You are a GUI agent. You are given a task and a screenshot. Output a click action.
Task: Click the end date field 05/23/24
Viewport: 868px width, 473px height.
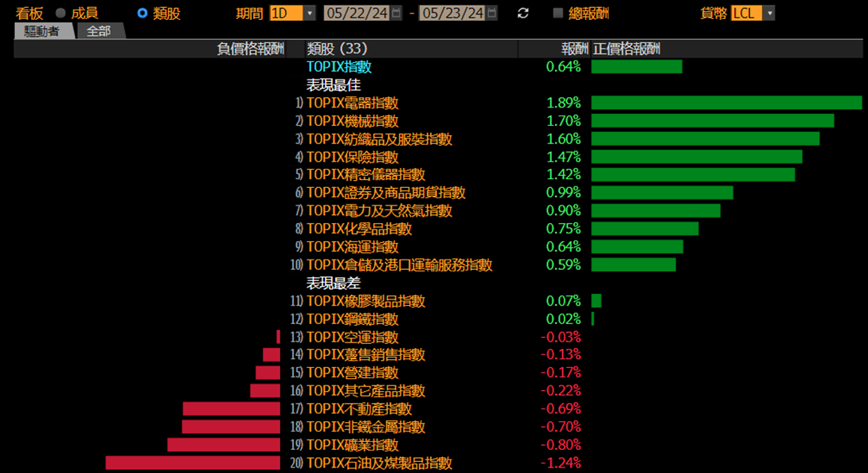pyautogui.click(x=453, y=13)
